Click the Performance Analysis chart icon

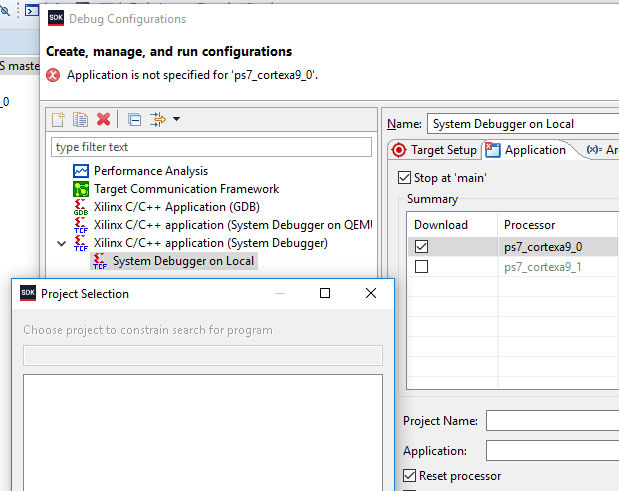point(81,171)
